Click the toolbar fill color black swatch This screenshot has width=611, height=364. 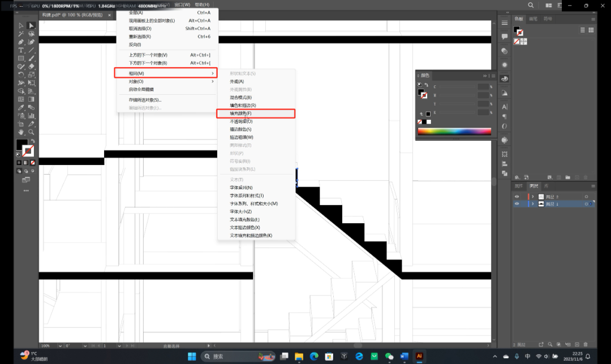[22, 145]
